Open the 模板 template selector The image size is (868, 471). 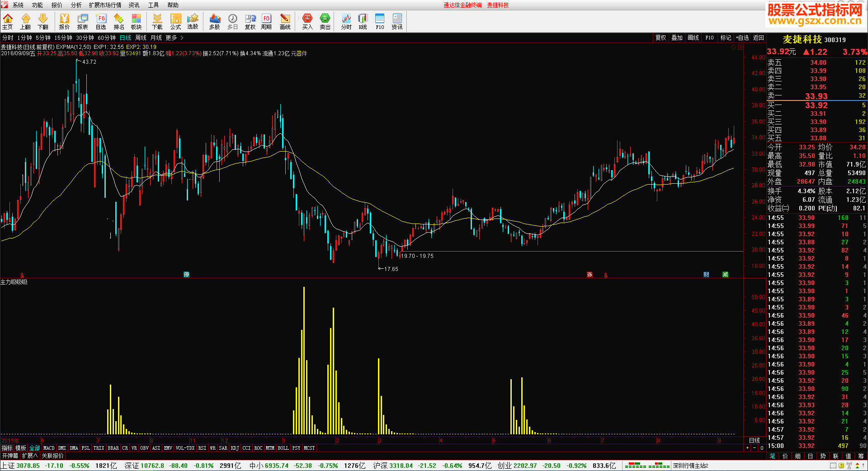click(x=21, y=448)
